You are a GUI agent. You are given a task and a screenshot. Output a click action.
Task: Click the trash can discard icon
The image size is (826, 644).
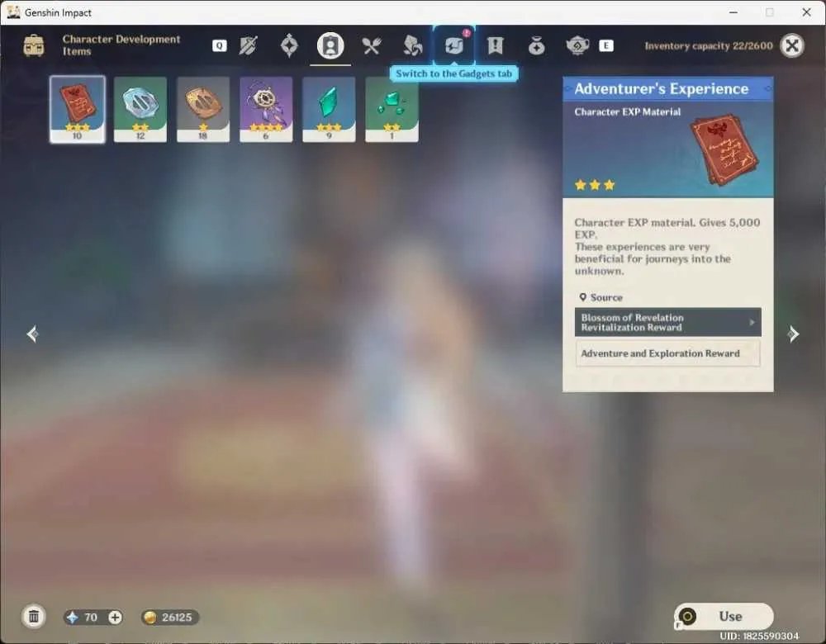pos(34,617)
